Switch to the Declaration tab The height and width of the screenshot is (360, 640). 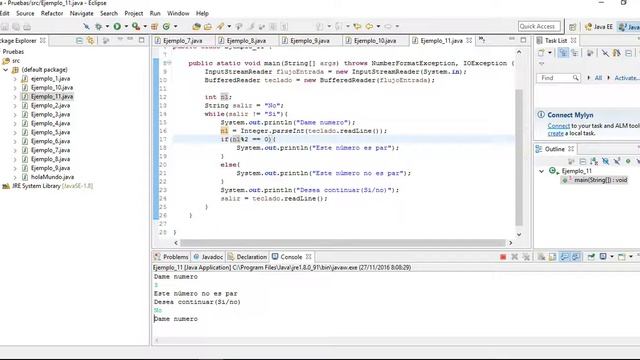[x=247, y=257]
